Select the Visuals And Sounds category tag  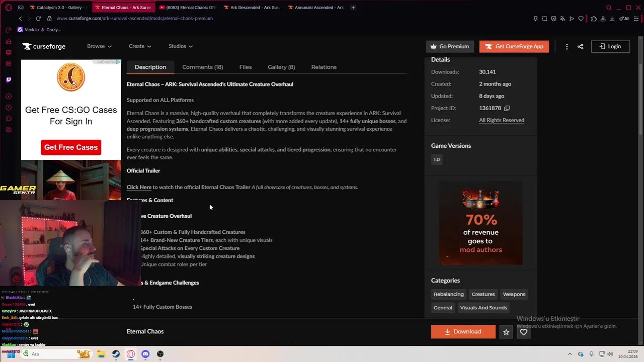click(x=484, y=308)
